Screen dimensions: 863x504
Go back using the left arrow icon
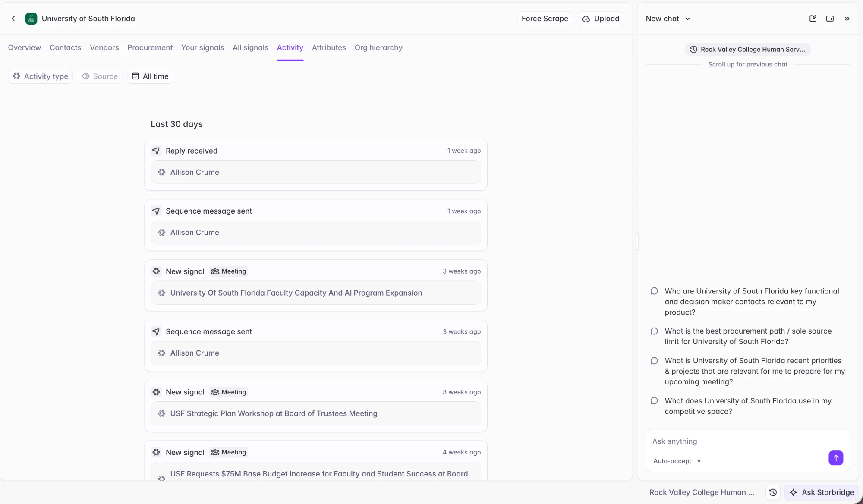(13, 19)
